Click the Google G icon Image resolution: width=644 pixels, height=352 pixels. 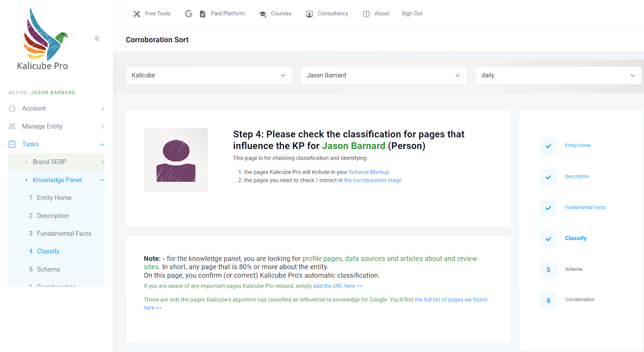[x=188, y=14]
